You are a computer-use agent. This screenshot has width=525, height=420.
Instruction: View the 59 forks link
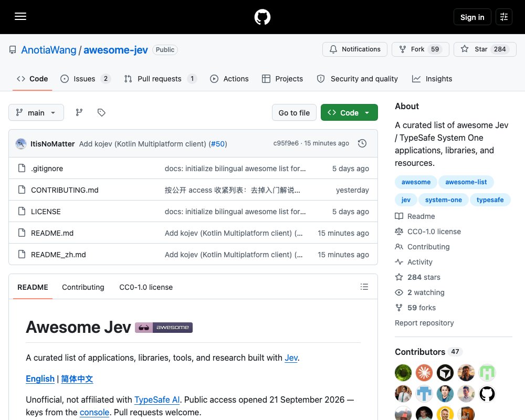point(415,308)
